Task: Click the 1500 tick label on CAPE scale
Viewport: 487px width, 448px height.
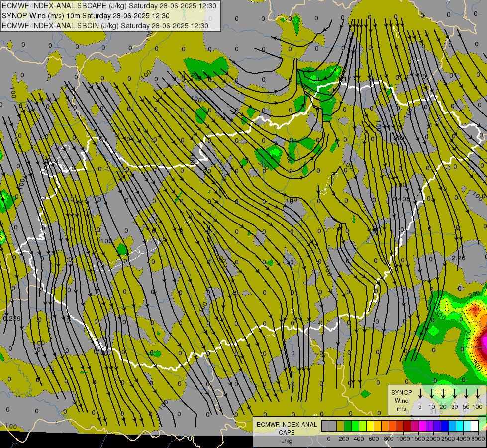Action: click(418, 439)
